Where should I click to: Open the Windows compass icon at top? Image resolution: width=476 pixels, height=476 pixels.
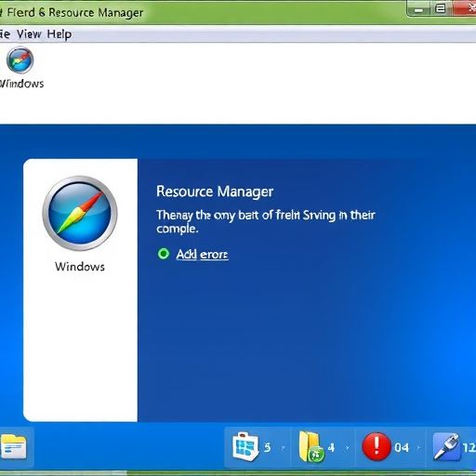tap(20, 59)
